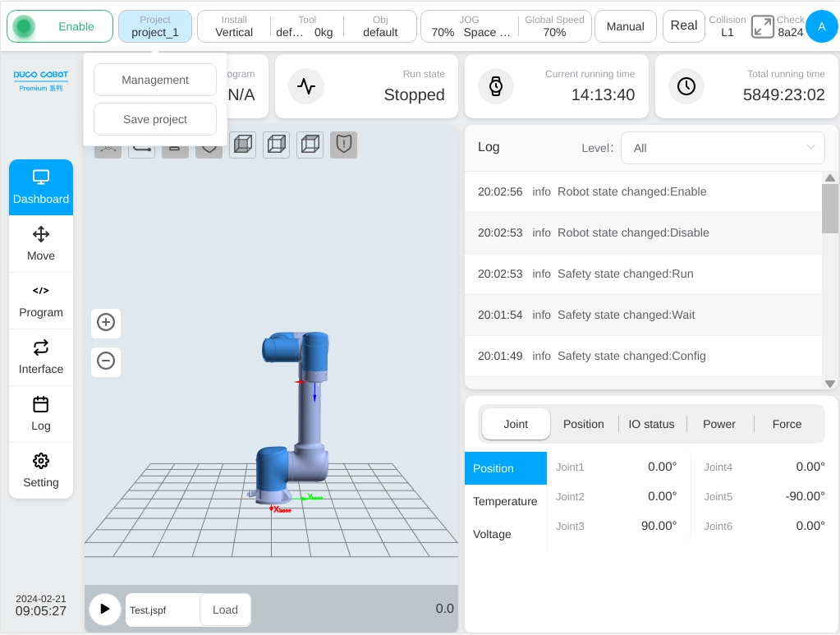Expand the Log Level dropdown
Screen dimensions: 840x635
coord(723,148)
